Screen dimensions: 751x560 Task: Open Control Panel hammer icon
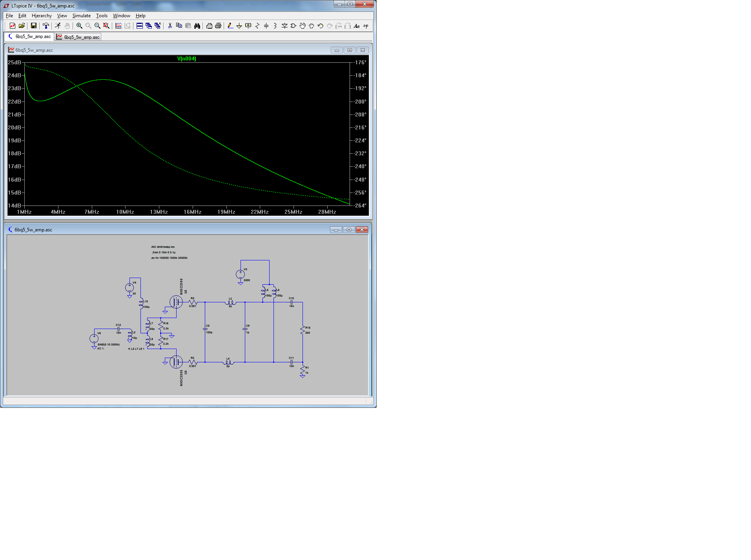tap(46, 26)
